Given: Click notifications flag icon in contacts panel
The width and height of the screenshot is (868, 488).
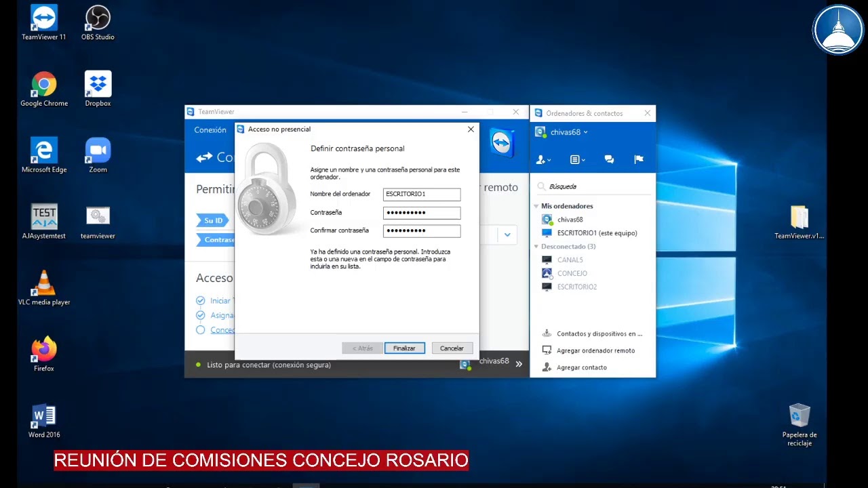Looking at the screenshot, I should click(x=638, y=159).
